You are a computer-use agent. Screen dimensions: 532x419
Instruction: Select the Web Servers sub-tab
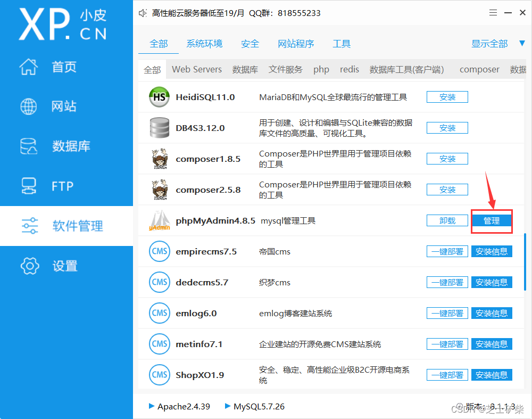tap(197, 70)
